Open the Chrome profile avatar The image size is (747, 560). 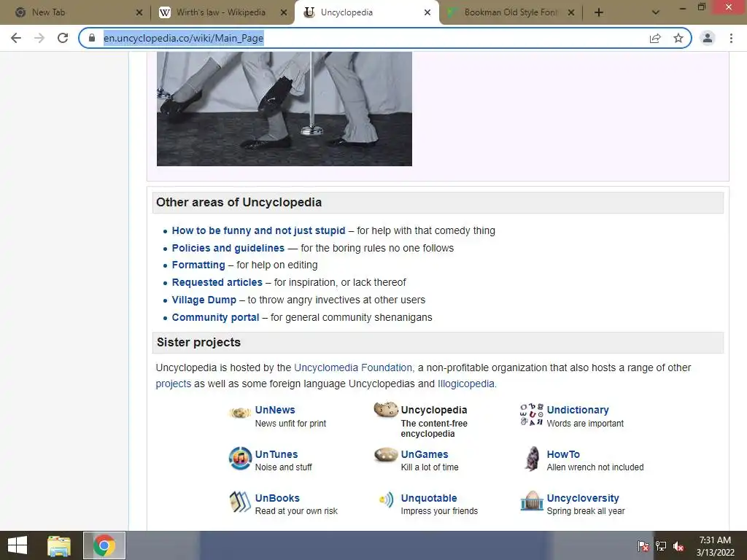coord(708,38)
